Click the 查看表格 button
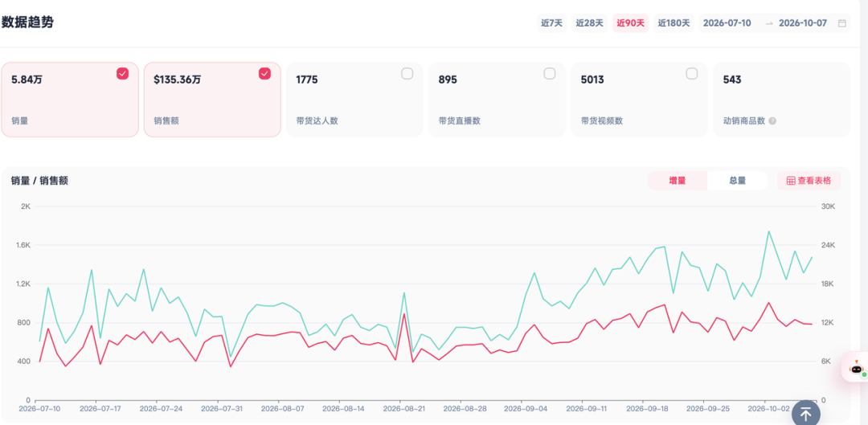 (809, 181)
